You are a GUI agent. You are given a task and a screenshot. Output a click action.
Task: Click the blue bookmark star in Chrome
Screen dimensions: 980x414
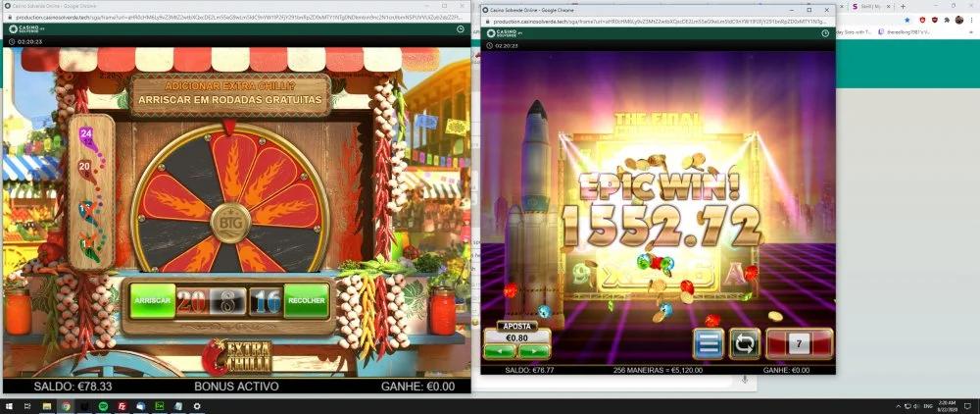(x=907, y=20)
